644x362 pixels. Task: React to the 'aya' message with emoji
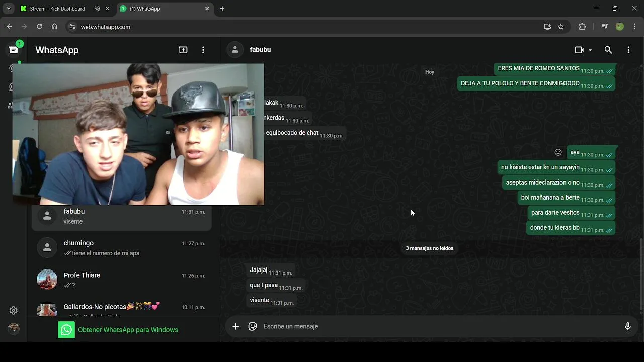pos(558,152)
